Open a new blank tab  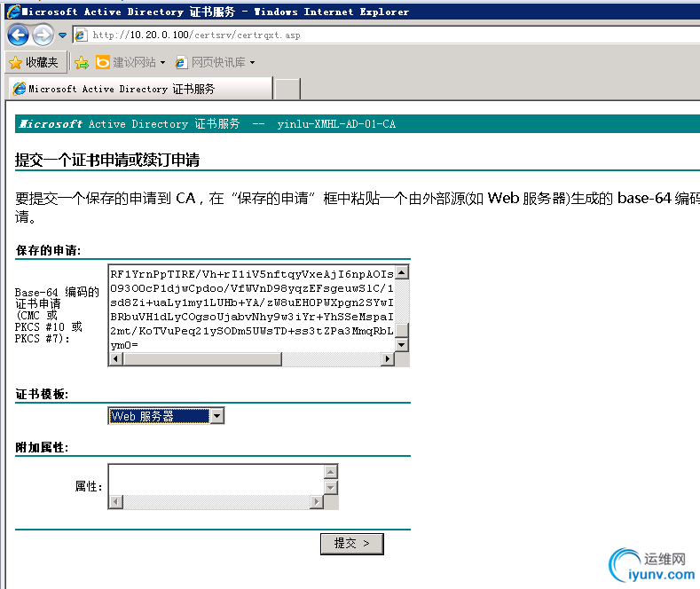287,89
